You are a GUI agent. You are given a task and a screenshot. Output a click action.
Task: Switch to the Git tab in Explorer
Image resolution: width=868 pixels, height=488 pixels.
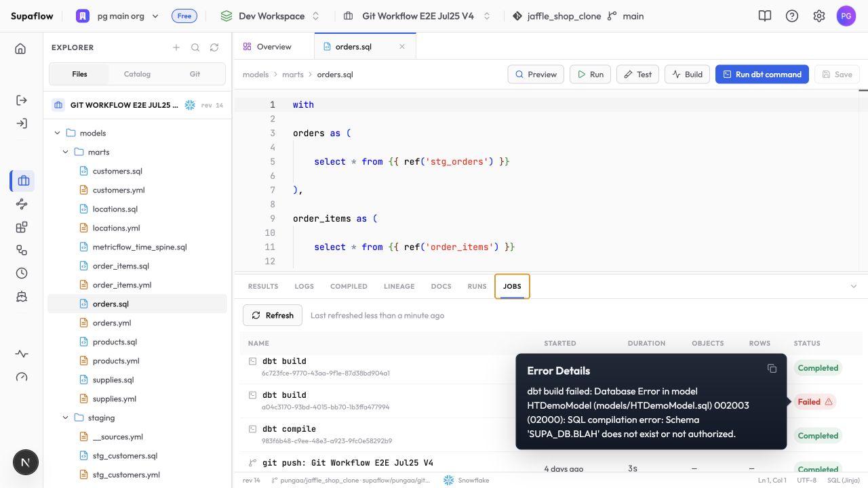(195, 74)
